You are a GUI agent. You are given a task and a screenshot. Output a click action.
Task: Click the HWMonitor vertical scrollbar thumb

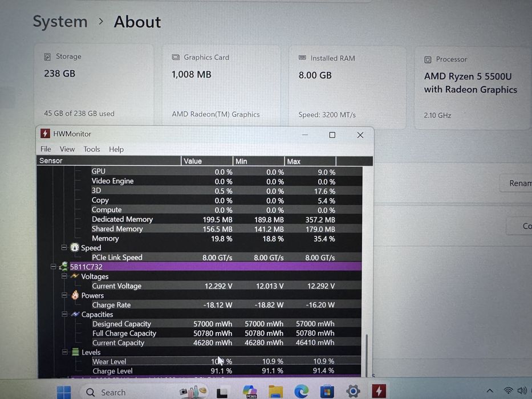(367, 355)
